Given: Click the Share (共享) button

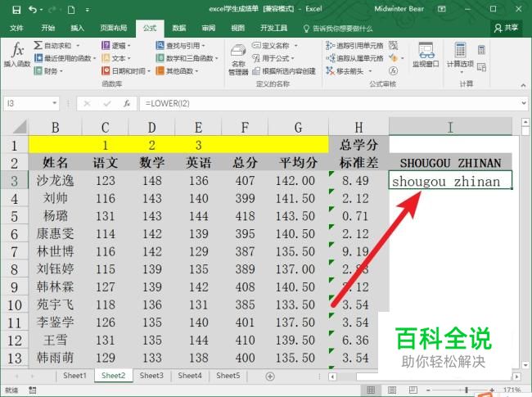Looking at the screenshot, I should click(507, 28).
